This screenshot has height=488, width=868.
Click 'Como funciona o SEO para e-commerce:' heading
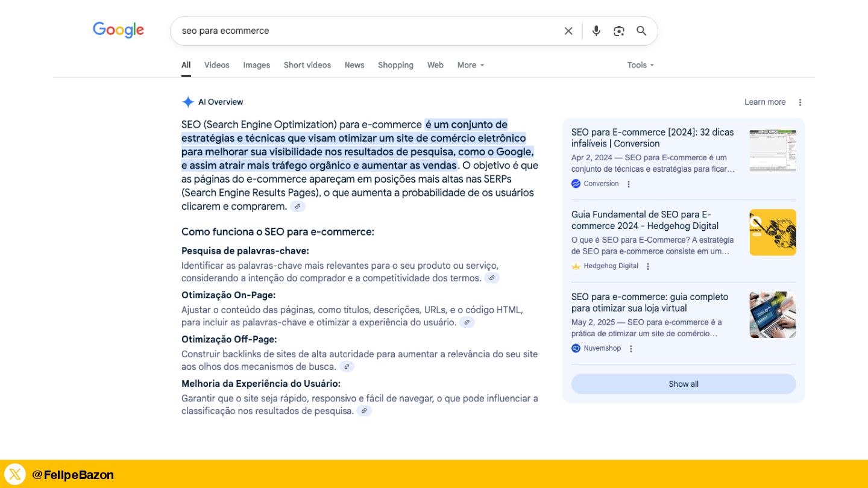(278, 232)
